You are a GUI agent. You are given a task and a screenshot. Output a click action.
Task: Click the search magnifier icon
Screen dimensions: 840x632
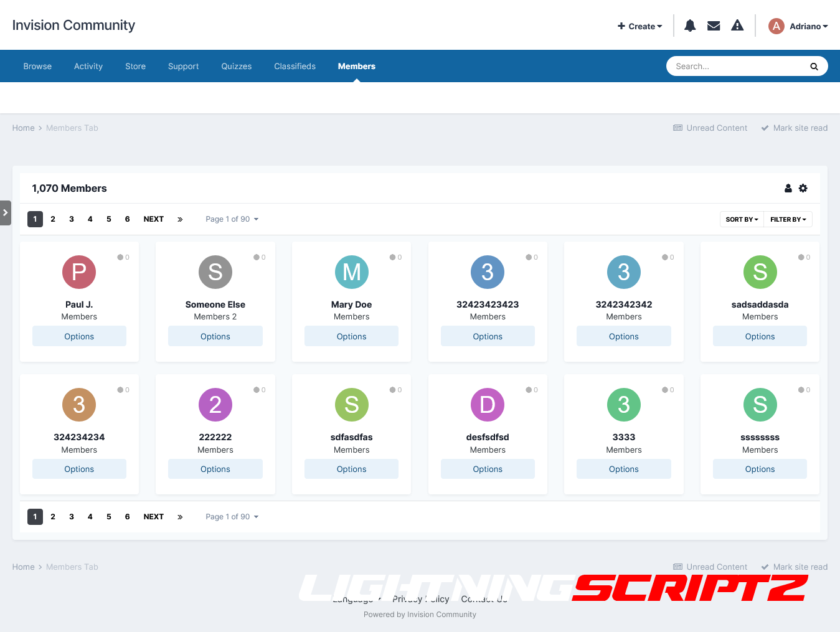814,67
